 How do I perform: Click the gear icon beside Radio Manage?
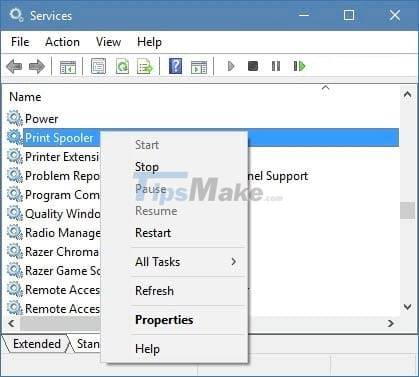click(15, 232)
